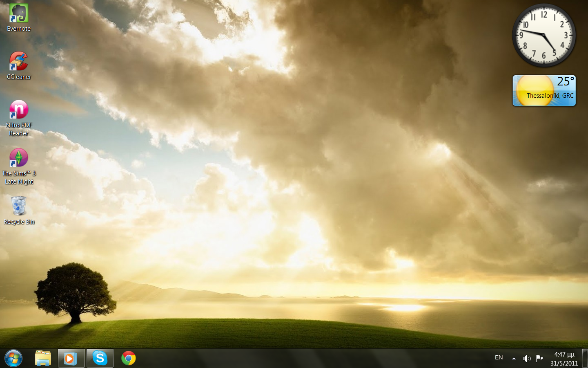Image resolution: width=588 pixels, height=368 pixels.
Task: Click the taskbar date and time
Action: click(564, 359)
